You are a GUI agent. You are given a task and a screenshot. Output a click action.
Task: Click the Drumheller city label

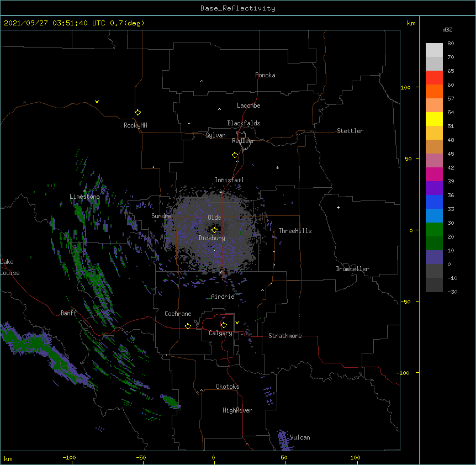[352, 269]
